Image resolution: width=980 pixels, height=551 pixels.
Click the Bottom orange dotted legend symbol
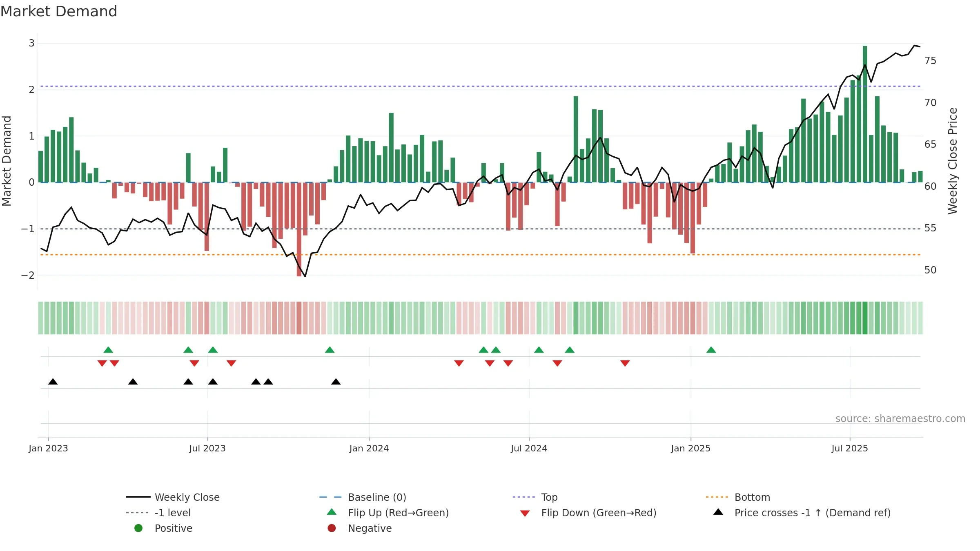(717, 497)
